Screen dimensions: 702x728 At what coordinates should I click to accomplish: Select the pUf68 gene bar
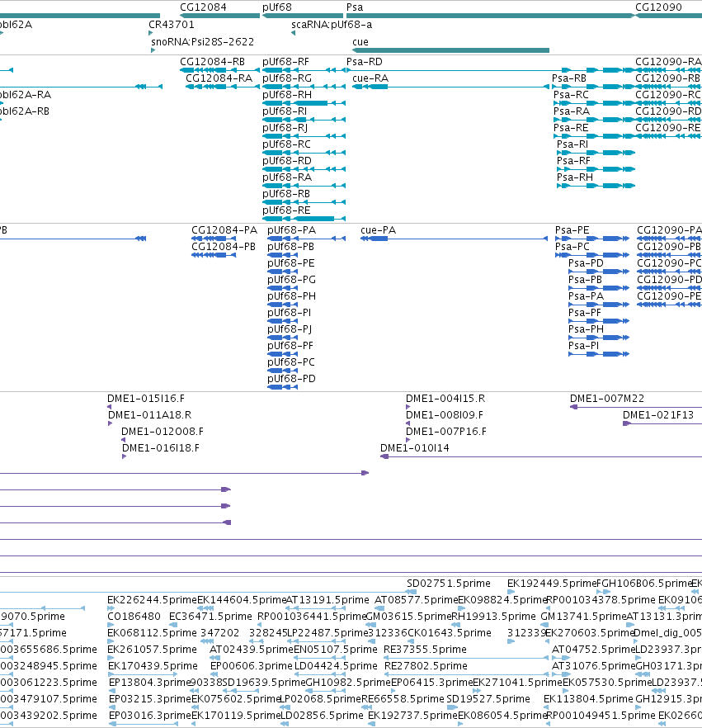303,16
